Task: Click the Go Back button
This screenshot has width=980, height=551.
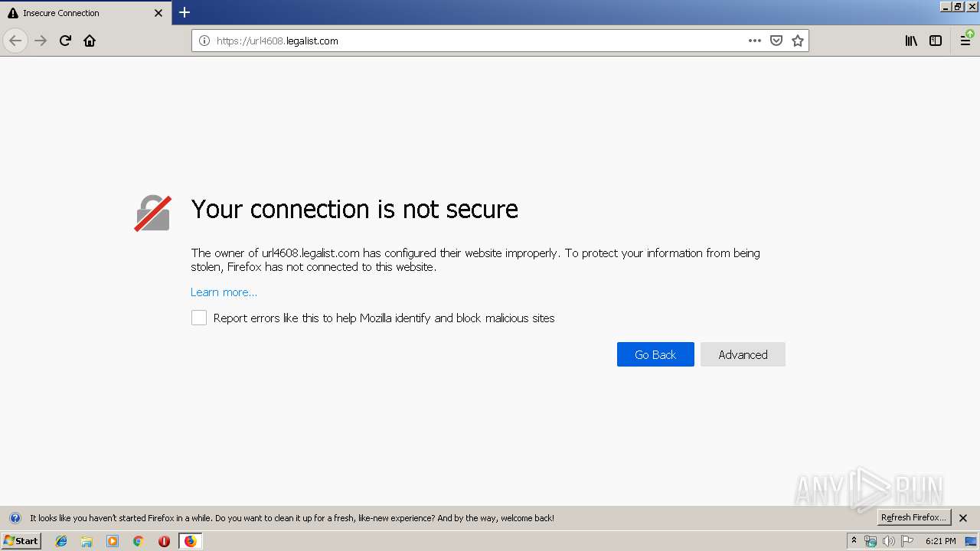Action: point(655,354)
